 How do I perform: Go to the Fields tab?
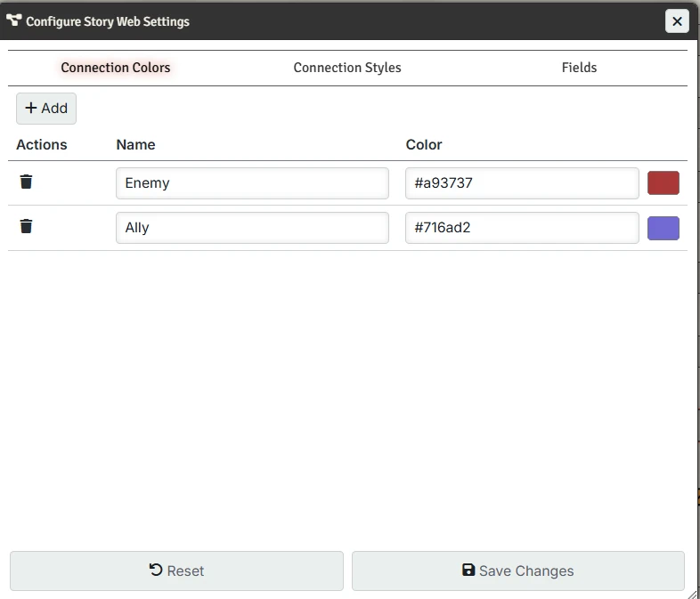tap(579, 68)
